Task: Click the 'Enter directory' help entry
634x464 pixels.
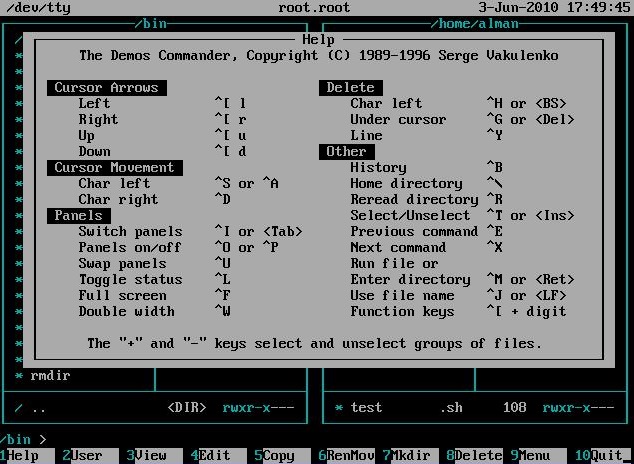Action: click(410, 280)
